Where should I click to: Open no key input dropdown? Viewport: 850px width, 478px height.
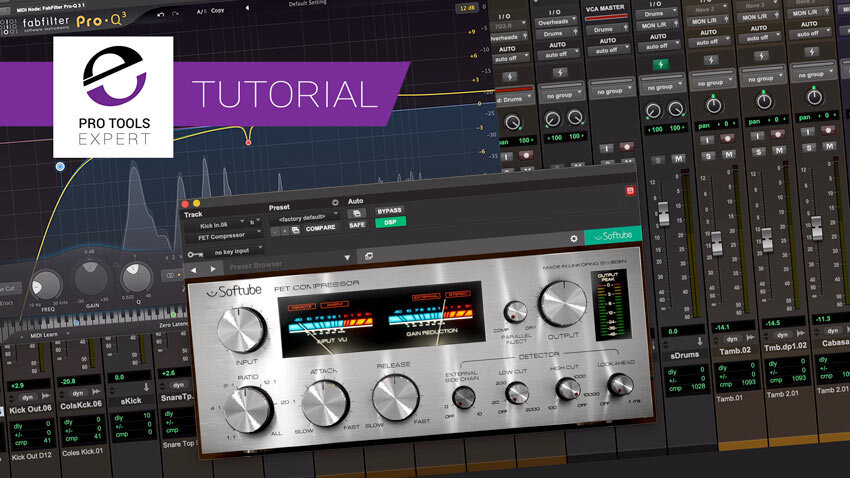click(233, 251)
